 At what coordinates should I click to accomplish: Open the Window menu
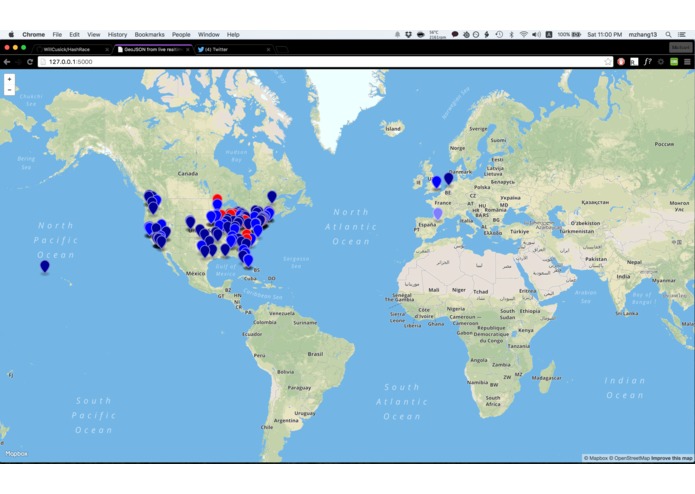tap(208, 35)
